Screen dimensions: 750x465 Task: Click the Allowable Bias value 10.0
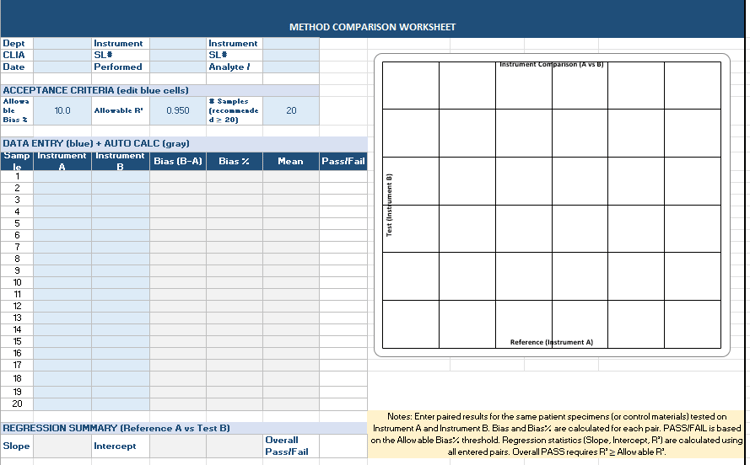pyautogui.click(x=62, y=111)
